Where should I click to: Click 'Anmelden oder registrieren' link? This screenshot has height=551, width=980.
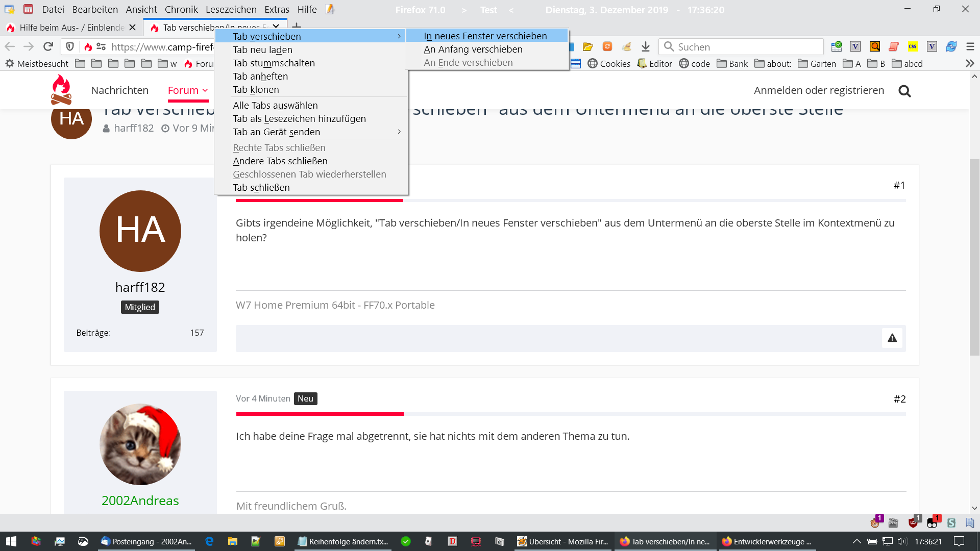pos(819,90)
